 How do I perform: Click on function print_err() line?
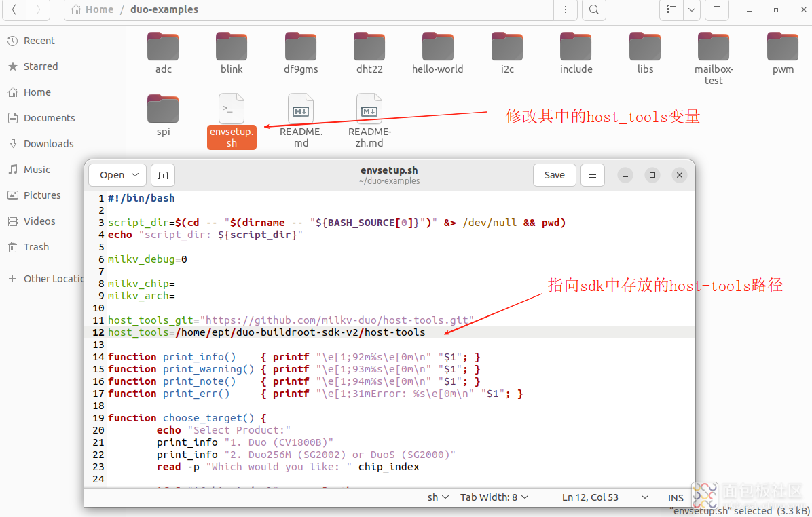(x=316, y=394)
